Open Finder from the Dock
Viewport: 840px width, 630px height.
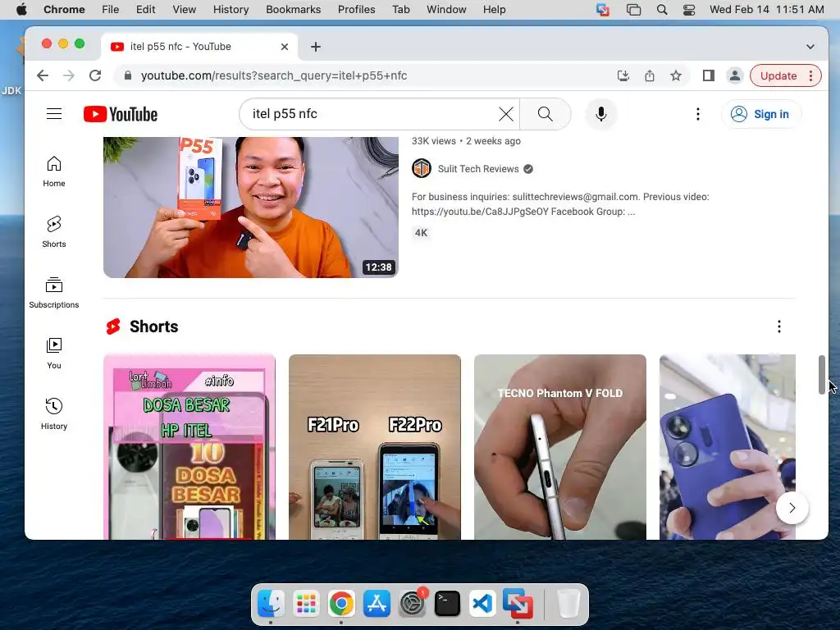[271, 604]
